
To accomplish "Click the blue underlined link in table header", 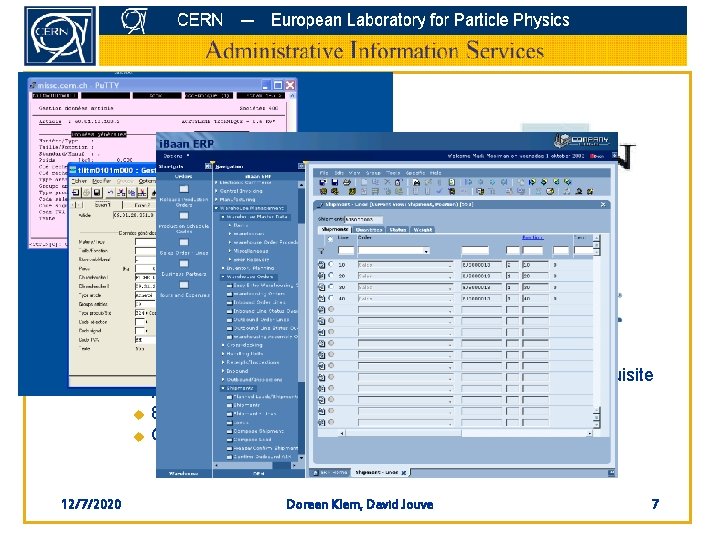I will (533, 238).
